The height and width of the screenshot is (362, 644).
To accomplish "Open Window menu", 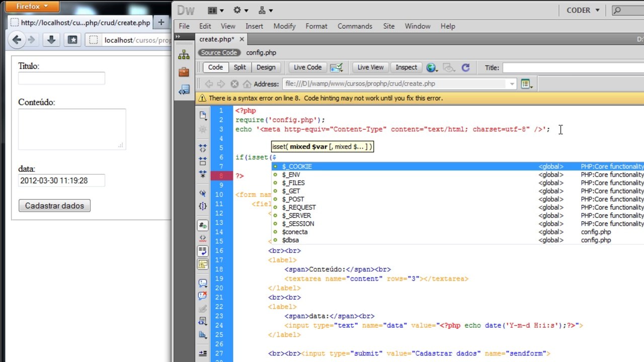I will tap(418, 26).
